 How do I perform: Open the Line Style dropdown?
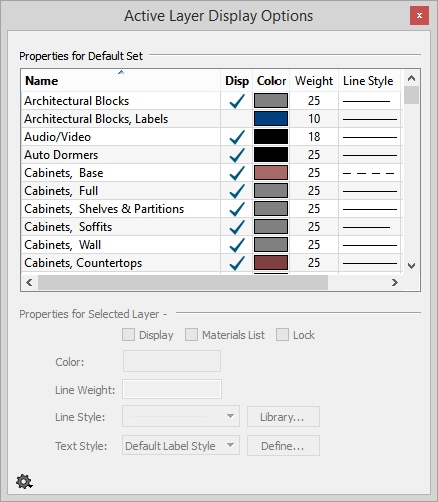(x=181, y=416)
